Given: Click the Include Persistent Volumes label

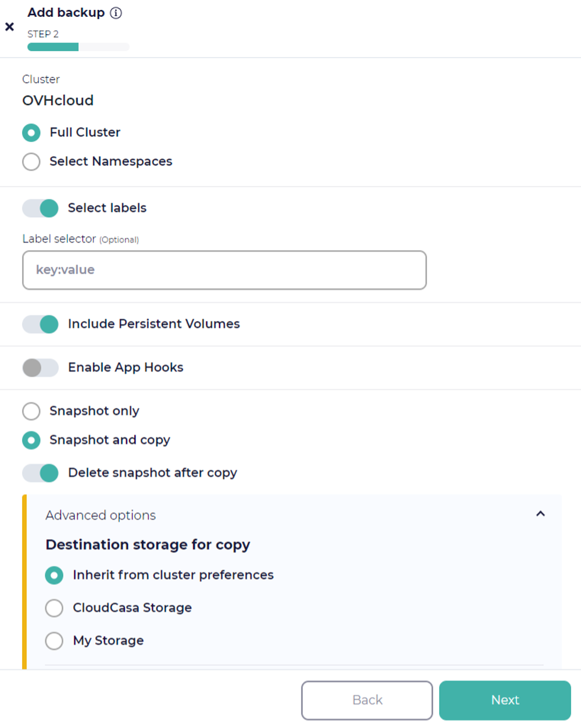Looking at the screenshot, I should click(x=153, y=324).
